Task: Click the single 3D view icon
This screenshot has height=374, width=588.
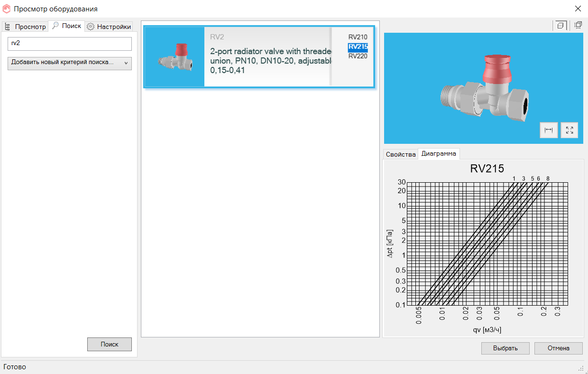Action: click(x=561, y=25)
